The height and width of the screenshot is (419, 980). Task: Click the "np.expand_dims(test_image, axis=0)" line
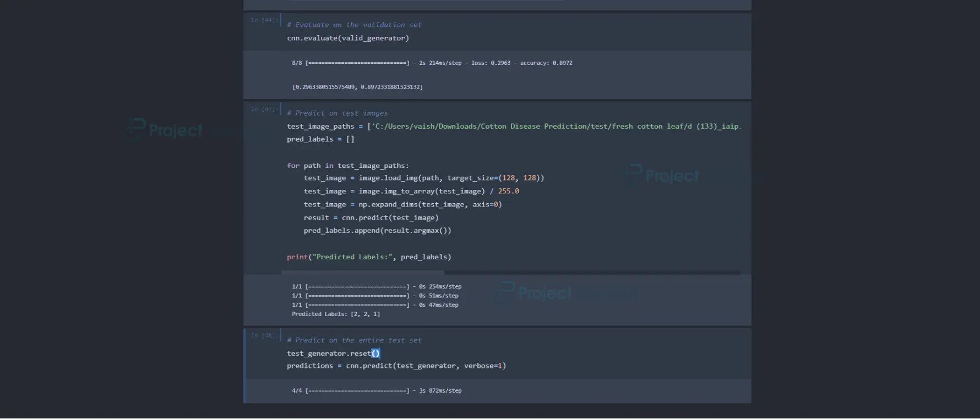pyautogui.click(x=402, y=204)
